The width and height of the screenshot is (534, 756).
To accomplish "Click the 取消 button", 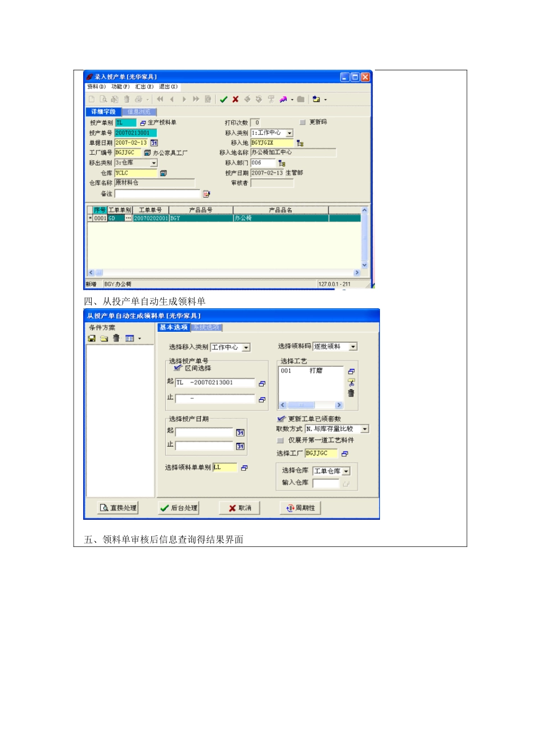I will pyautogui.click(x=240, y=508).
